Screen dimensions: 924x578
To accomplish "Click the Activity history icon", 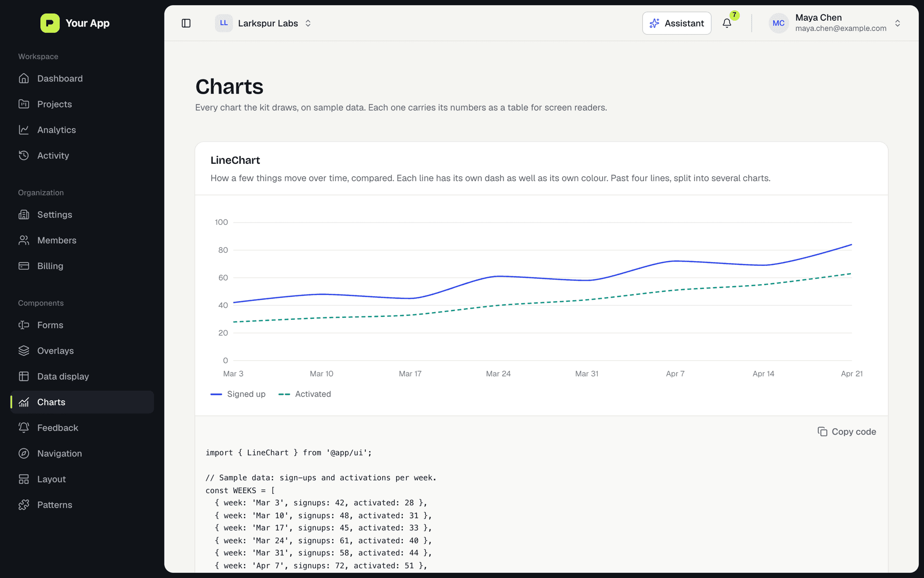I will [x=24, y=155].
